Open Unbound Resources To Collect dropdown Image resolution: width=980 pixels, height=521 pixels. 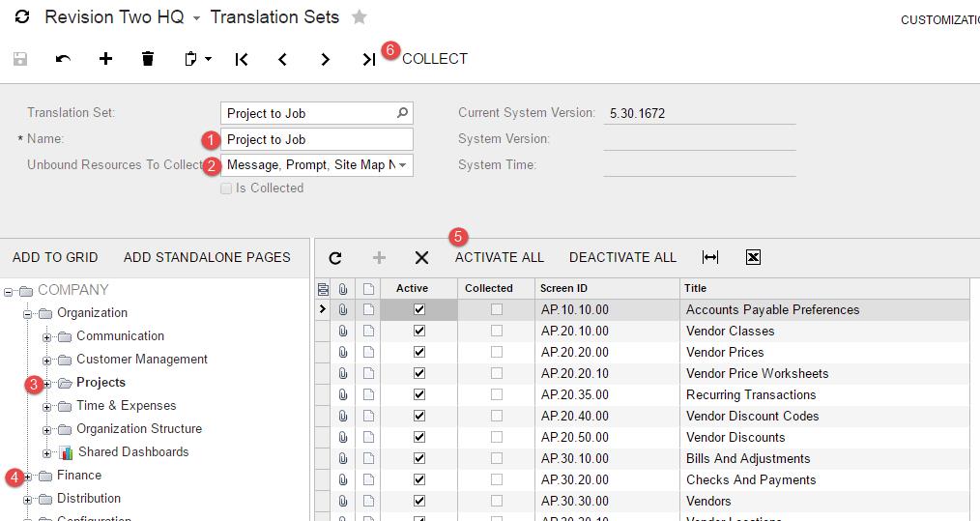point(402,165)
